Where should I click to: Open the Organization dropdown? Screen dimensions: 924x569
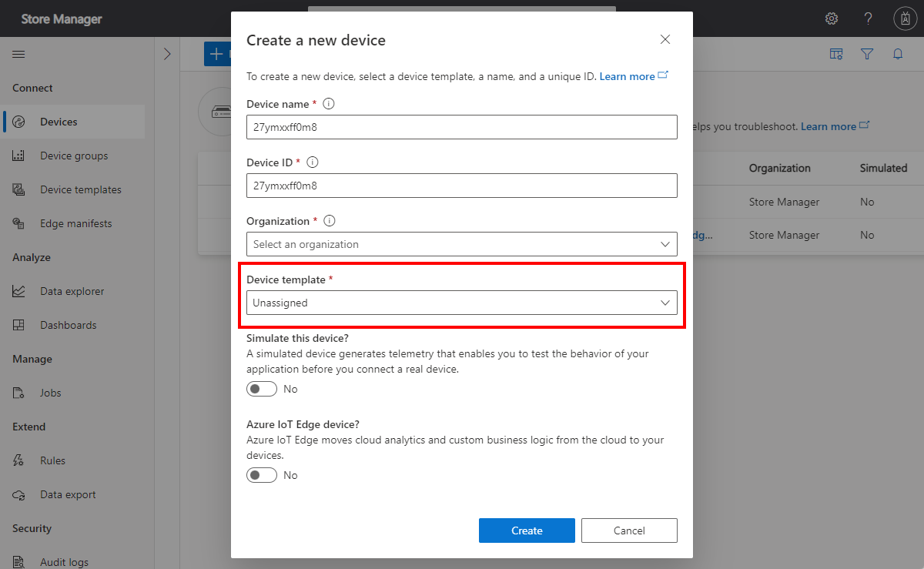tap(462, 244)
